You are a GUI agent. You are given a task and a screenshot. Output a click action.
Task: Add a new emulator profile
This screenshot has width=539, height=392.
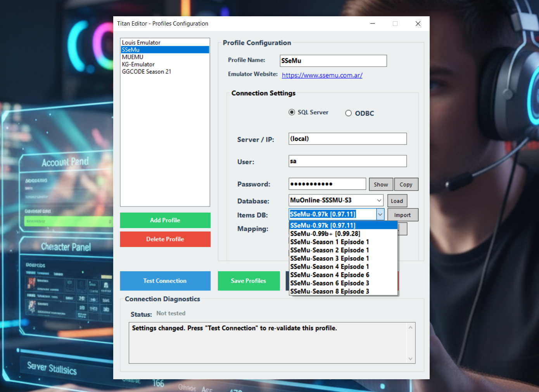(165, 220)
